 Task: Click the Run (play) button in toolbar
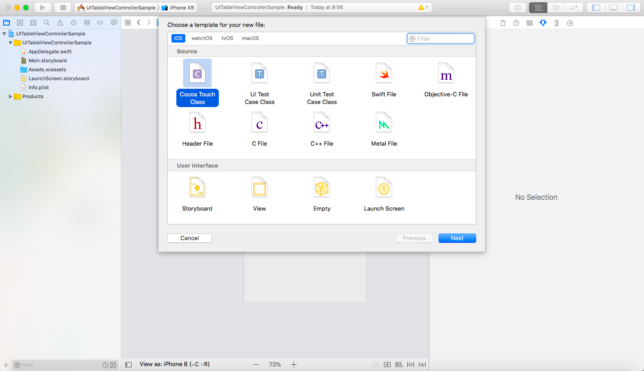tap(42, 7)
